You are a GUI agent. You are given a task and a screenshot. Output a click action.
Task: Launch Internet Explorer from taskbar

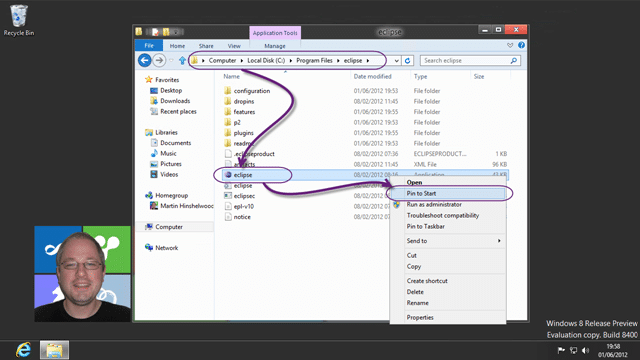tap(23, 350)
